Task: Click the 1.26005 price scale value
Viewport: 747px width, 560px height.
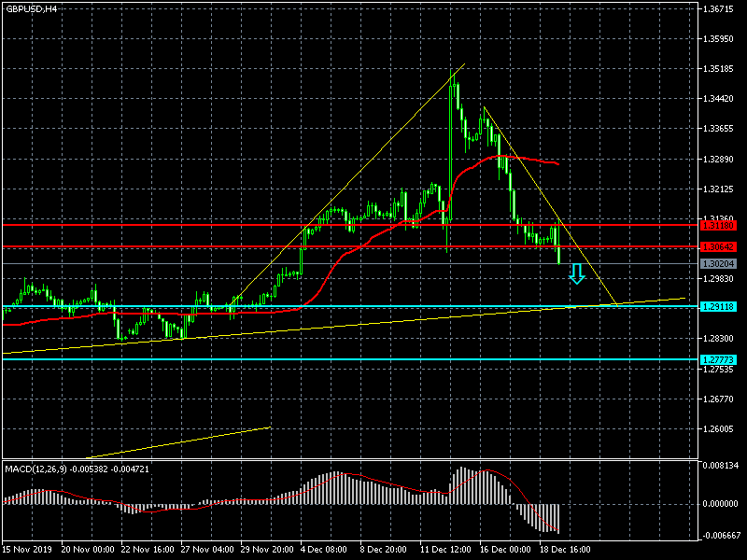Action: point(718,429)
